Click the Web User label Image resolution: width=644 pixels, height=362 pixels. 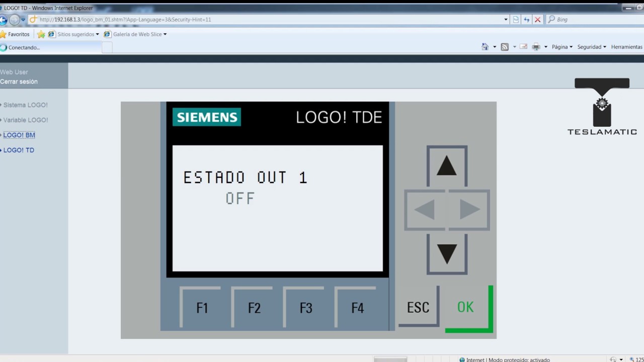(x=14, y=72)
